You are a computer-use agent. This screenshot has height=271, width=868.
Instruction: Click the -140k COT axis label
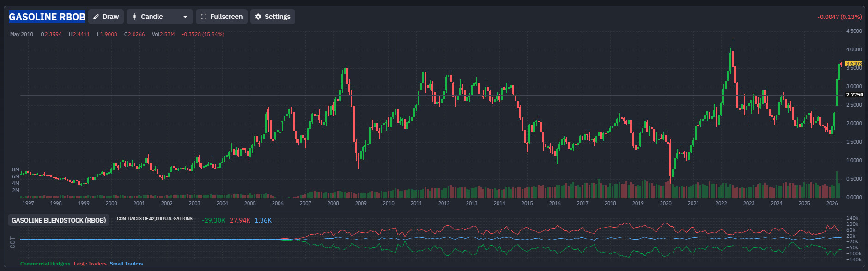pos(853,259)
